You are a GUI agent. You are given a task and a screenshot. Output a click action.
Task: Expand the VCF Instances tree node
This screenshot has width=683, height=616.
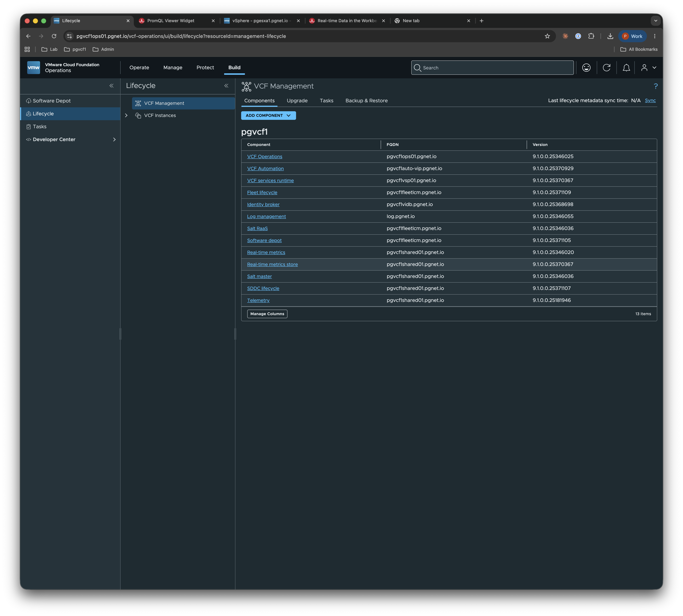point(126,115)
